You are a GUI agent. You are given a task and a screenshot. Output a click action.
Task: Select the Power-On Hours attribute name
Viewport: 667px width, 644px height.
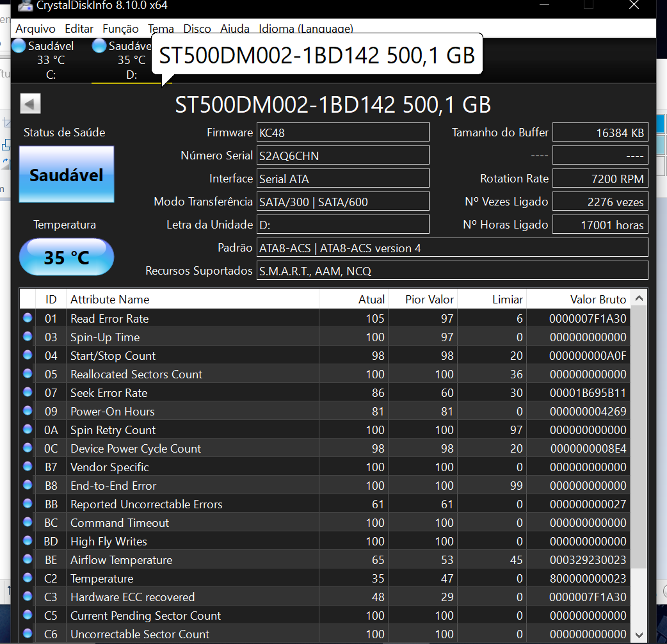112,412
